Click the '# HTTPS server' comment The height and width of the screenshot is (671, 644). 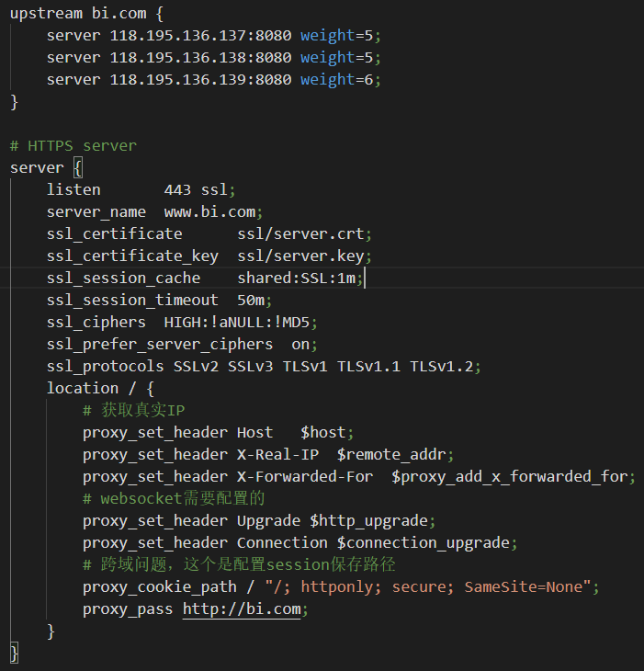(x=73, y=146)
